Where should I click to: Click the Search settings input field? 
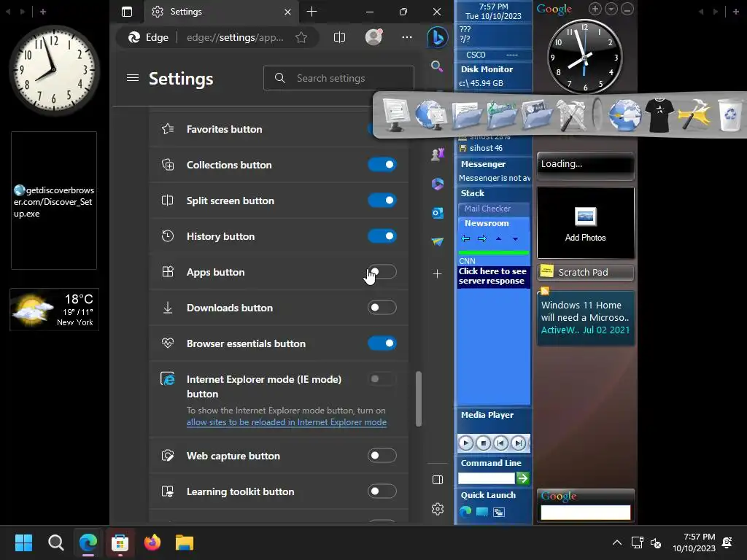338,78
